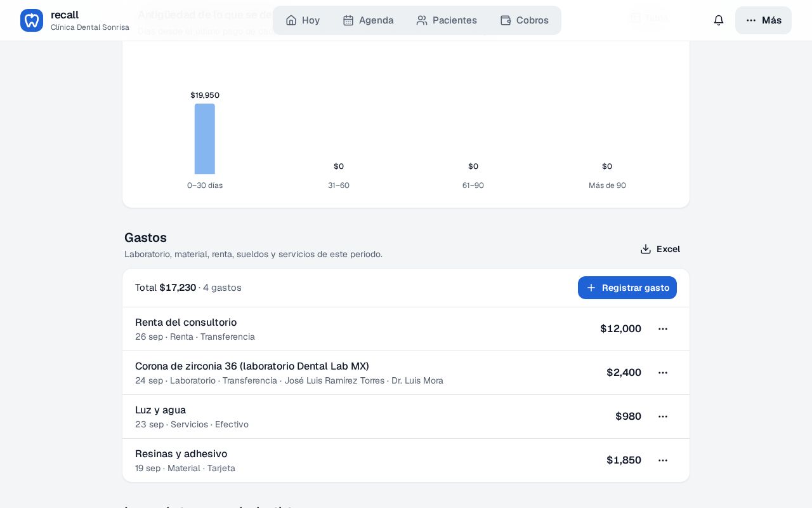The image size is (812, 508).
Task: Open the Pacientes tab
Action: (447, 20)
